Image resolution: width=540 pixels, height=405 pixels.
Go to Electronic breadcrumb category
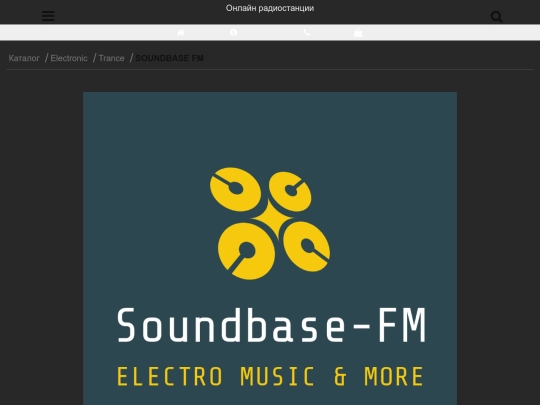[x=69, y=58]
